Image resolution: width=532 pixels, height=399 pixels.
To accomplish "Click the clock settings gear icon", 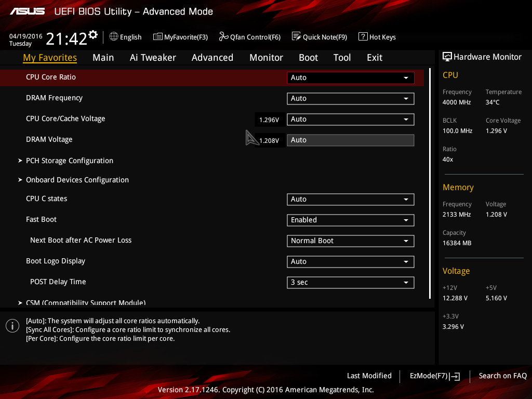I will coord(93,35).
